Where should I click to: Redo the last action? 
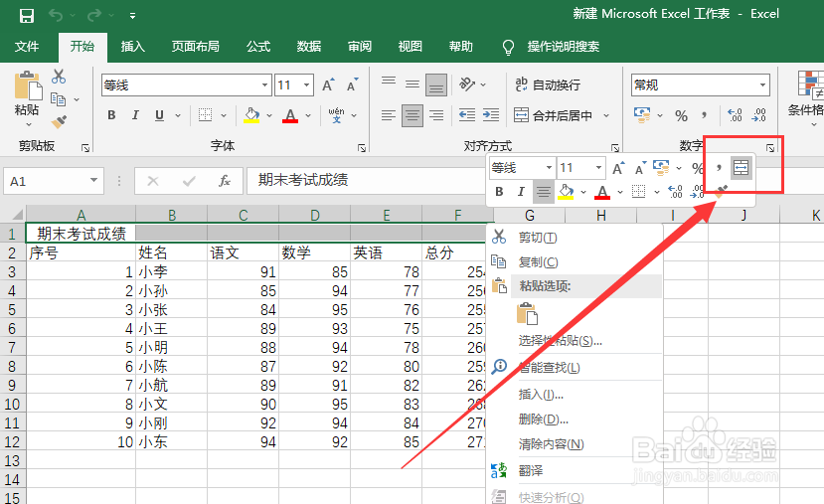click(94, 16)
